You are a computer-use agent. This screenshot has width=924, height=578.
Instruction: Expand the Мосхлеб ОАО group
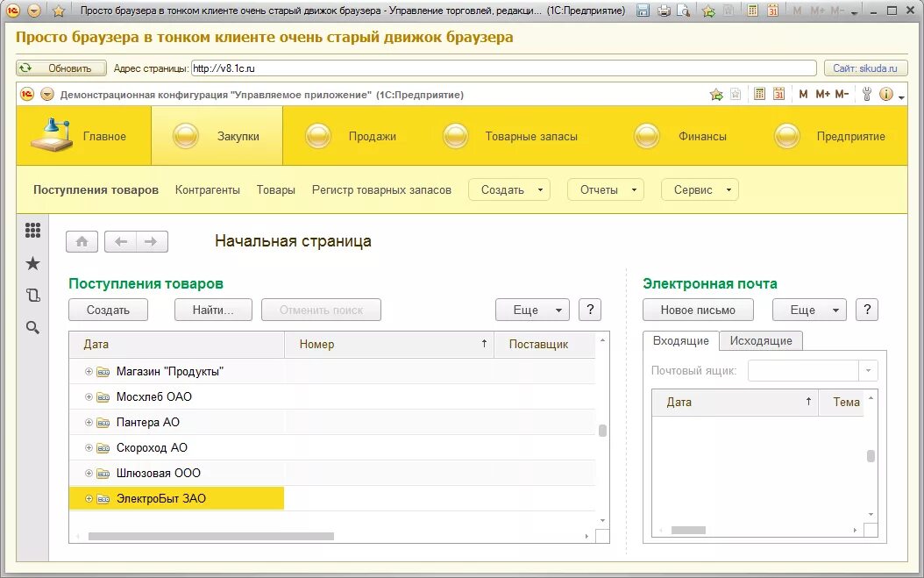click(89, 397)
